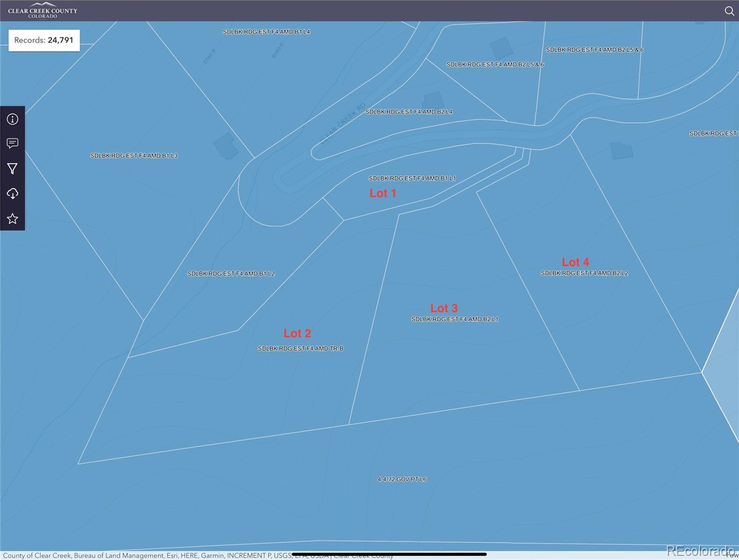
Task: Open the search magnifier in the header
Action: point(729,11)
